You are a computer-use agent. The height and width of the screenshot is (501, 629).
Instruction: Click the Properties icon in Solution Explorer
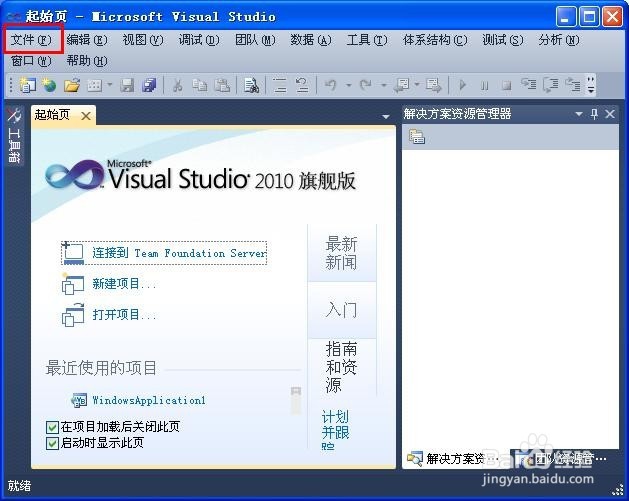(417, 137)
